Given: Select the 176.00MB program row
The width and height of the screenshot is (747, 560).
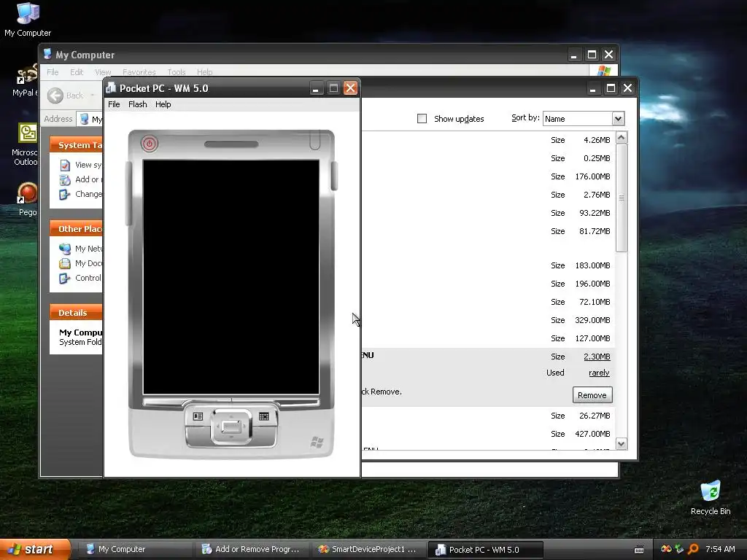Looking at the screenshot, I should click(488, 176).
